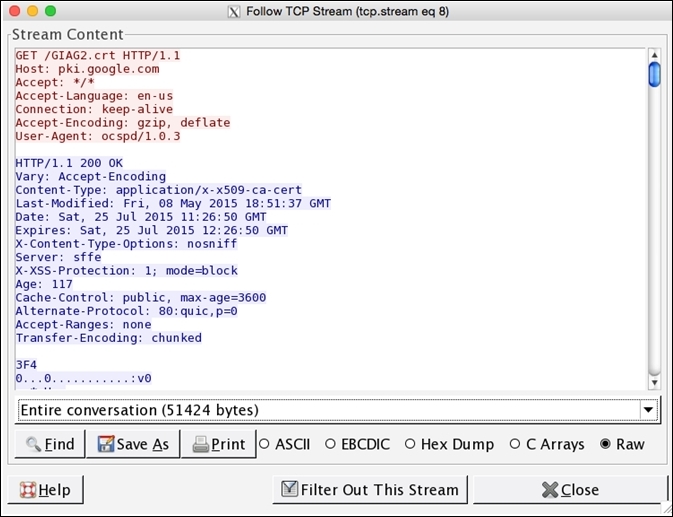Screen dimensions: 673x517
Task: Click the Entire conversation (51424 bytes) combo box
Action: tap(337, 410)
